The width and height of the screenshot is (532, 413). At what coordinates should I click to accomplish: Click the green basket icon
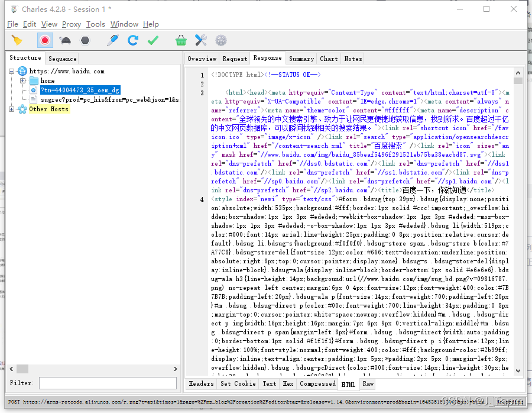click(x=181, y=40)
